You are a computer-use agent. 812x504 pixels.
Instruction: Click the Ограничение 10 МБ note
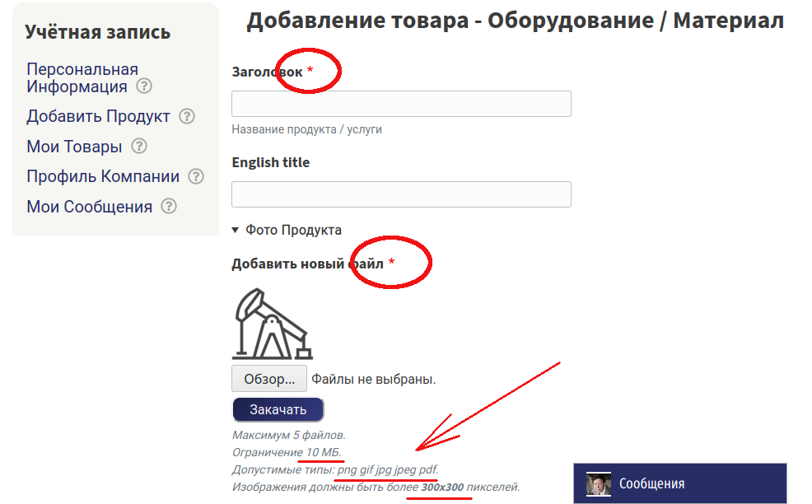(x=287, y=452)
